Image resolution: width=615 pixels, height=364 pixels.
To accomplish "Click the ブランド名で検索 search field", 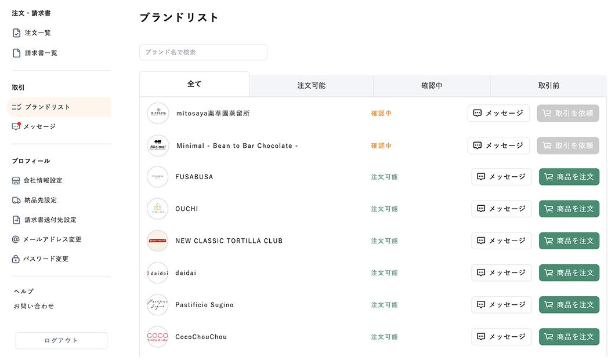I will 203,52.
